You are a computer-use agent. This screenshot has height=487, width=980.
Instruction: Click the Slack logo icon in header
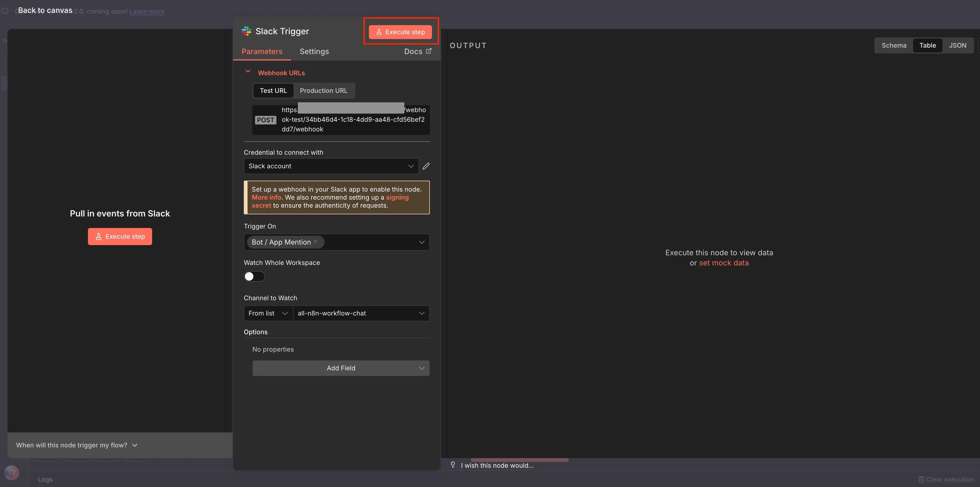coord(246,31)
